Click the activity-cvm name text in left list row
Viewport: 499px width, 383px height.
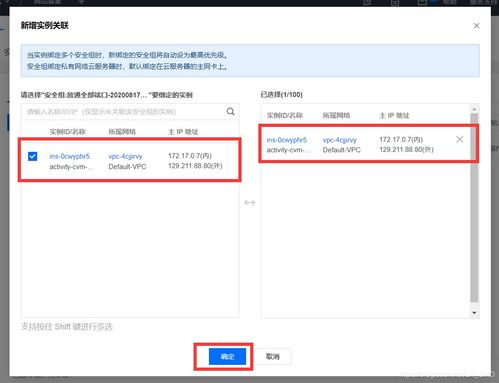(x=71, y=167)
